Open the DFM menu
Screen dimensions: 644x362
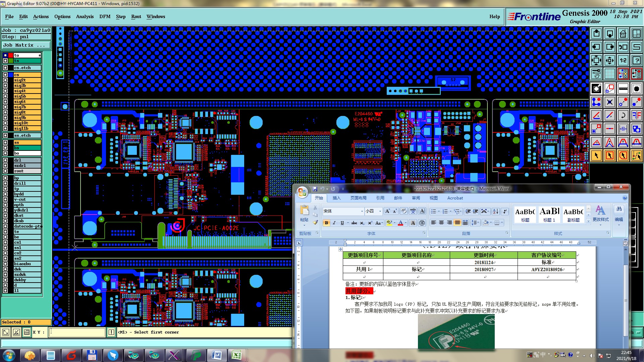[105, 16]
